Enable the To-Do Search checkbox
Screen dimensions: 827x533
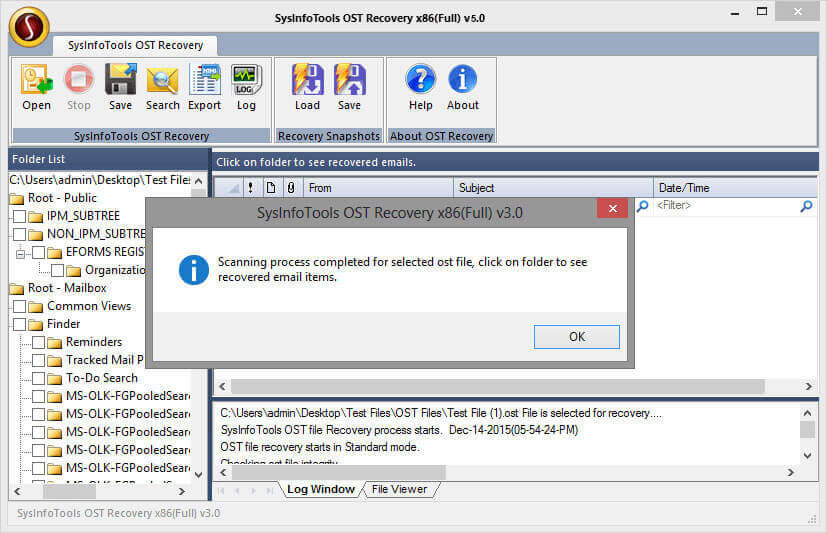click(x=39, y=378)
